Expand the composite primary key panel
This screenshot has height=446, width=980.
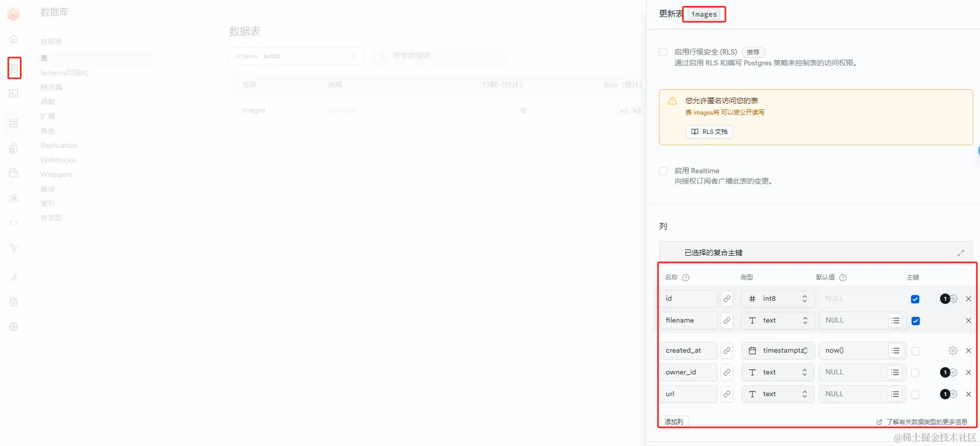pos(961,253)
